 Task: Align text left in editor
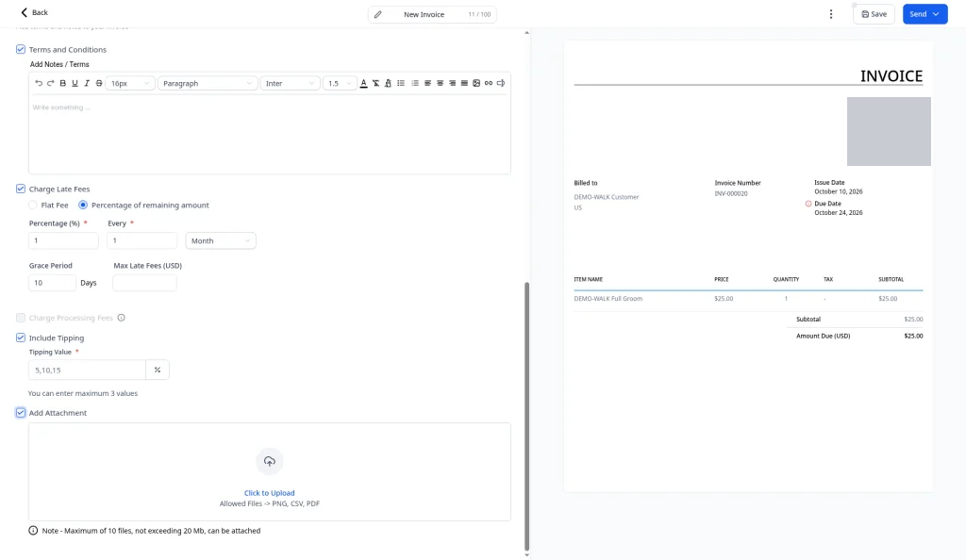427,83
